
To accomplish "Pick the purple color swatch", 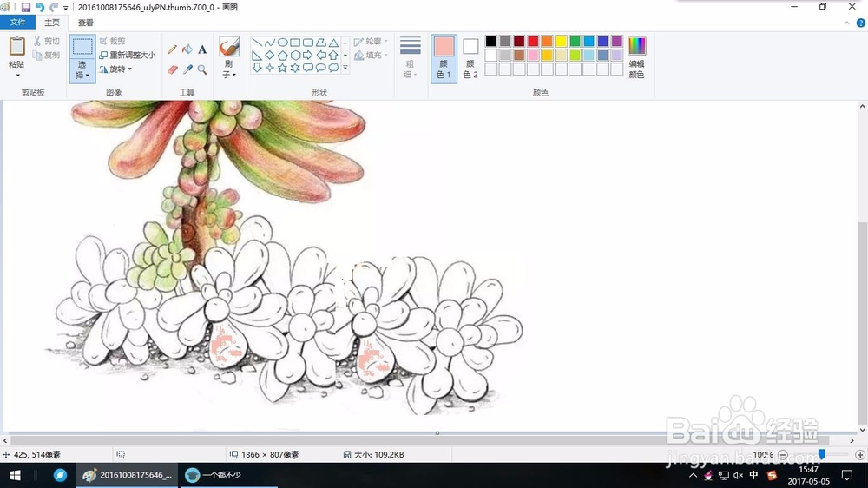I will 616,41.
